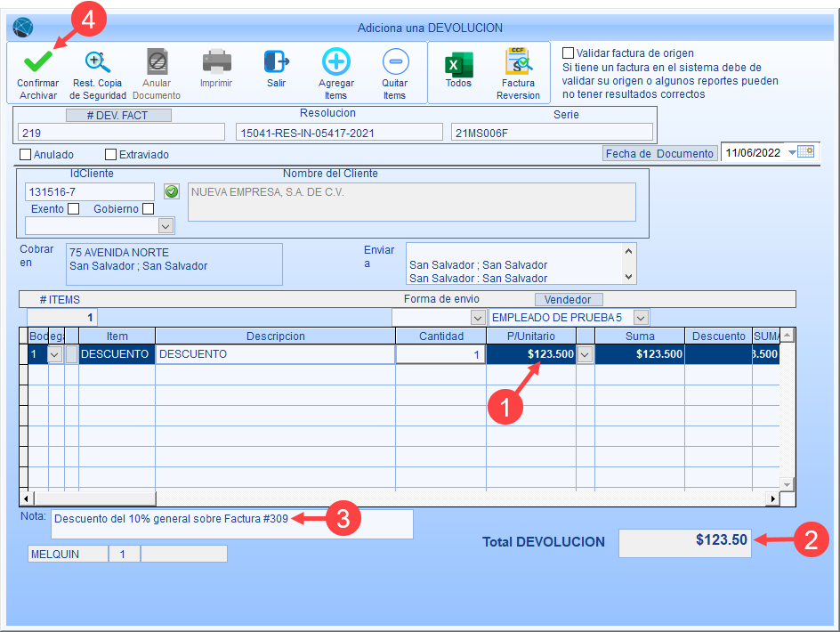Open Rest. Copia de Seguridad tool
This screenshot has width=840, height=632.
[98, 62]
